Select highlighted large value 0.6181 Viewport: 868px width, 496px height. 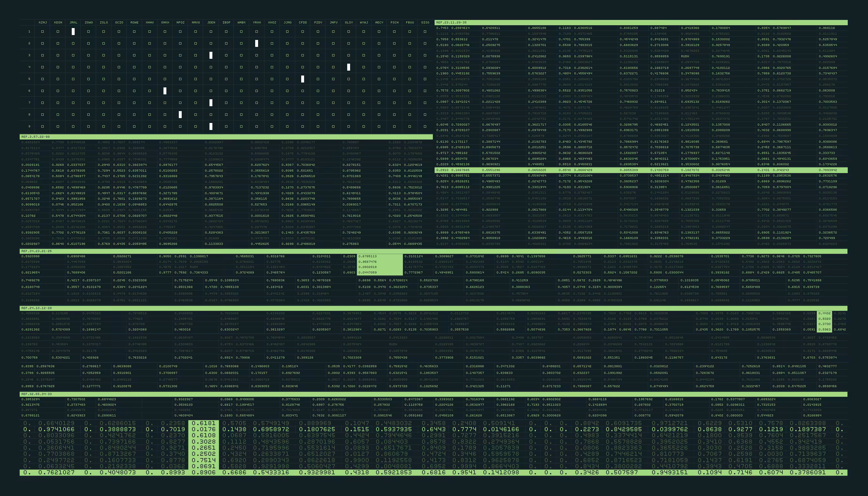point(204,423)
